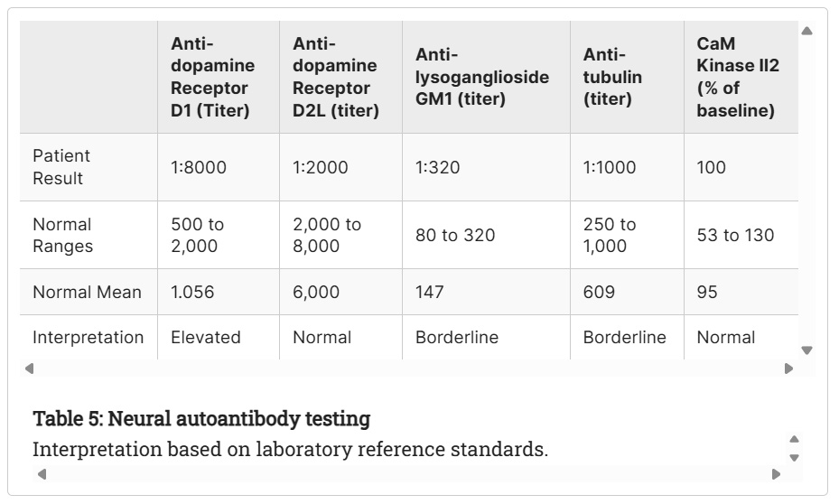Click the Normal Mean row label
Screen dimensions: 839x504
pos(87,292)
